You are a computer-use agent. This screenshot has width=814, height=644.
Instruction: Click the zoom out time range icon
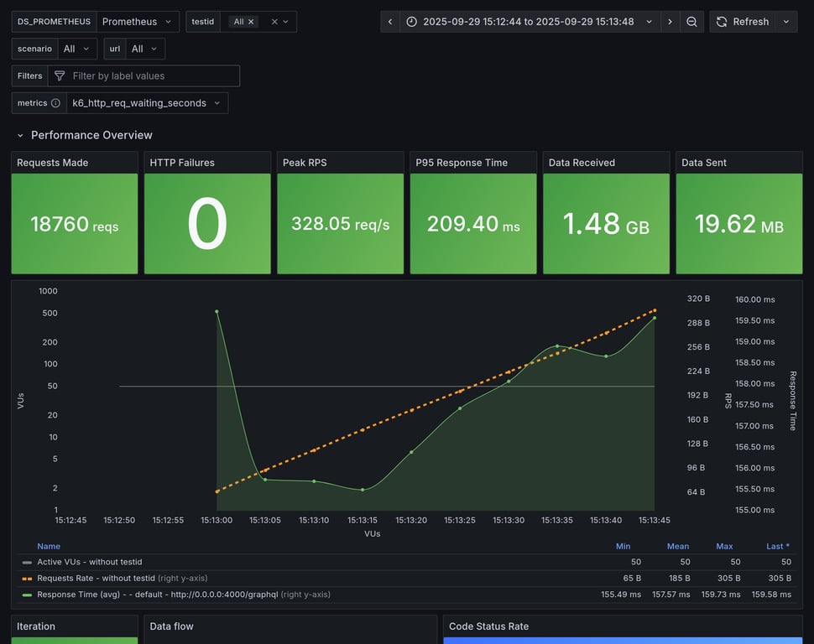(x=691, y=22)
